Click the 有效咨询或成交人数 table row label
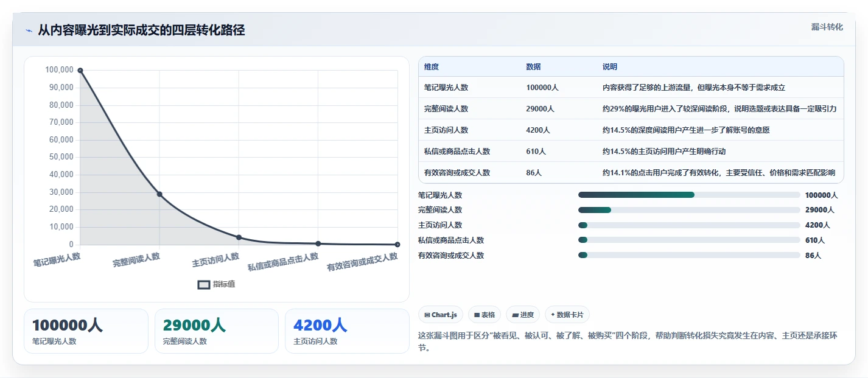Viewport: 868px width, 378px height. (x=457, y=173)
